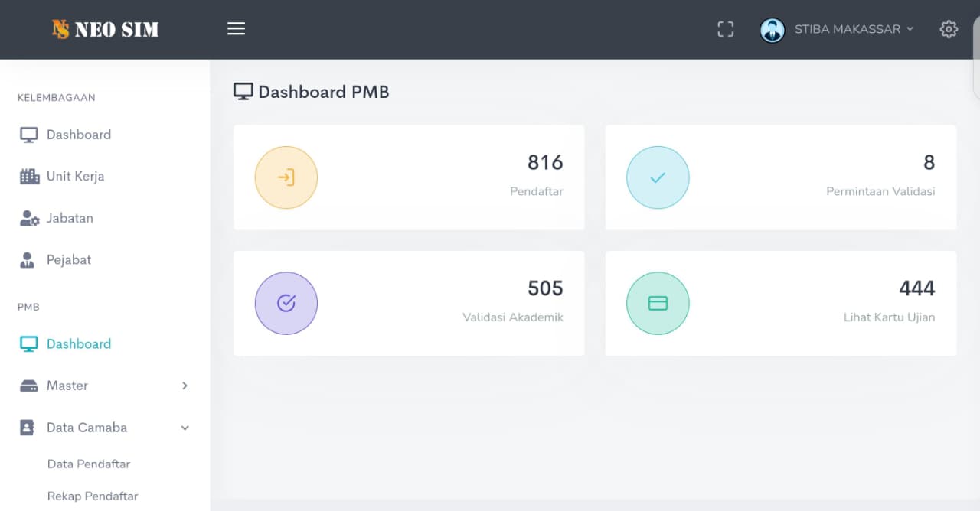The height and width of the screenshot is (511, 980).
Task: Open Dashboard under Kelembagaan section
Action: (78, 135)
